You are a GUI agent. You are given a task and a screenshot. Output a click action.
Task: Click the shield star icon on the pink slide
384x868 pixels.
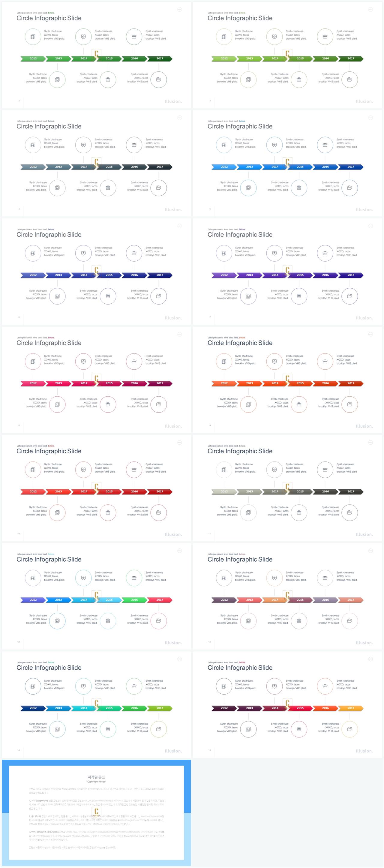[x=83, y=361]
